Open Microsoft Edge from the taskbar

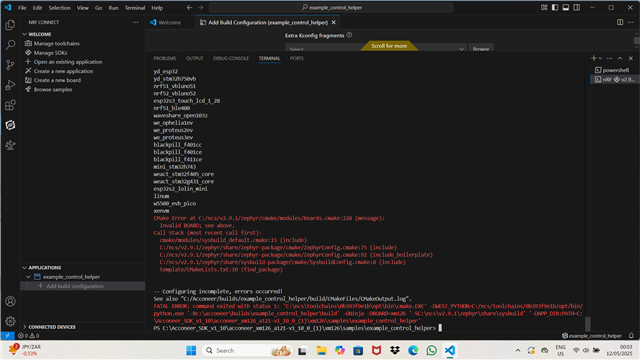click(413, 350)
